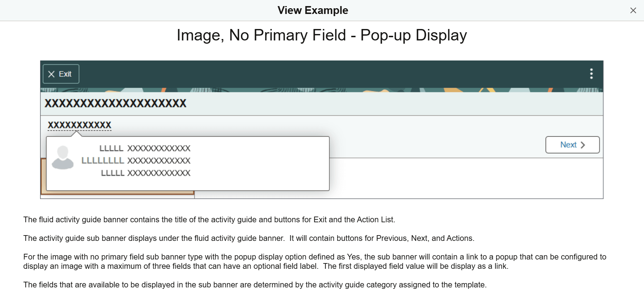Click the LLLLLLLL field label in the popup
This screenshot has width=644, height=296.
tap(103, 160)
